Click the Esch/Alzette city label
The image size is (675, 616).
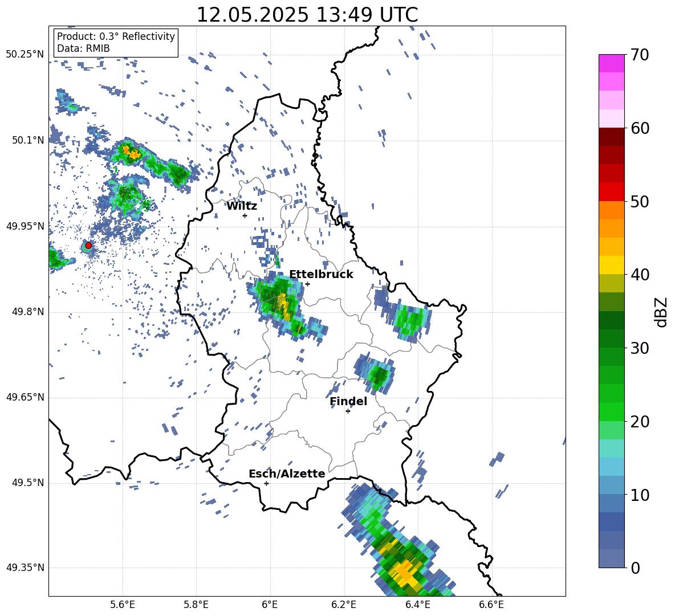pos(287,474)
